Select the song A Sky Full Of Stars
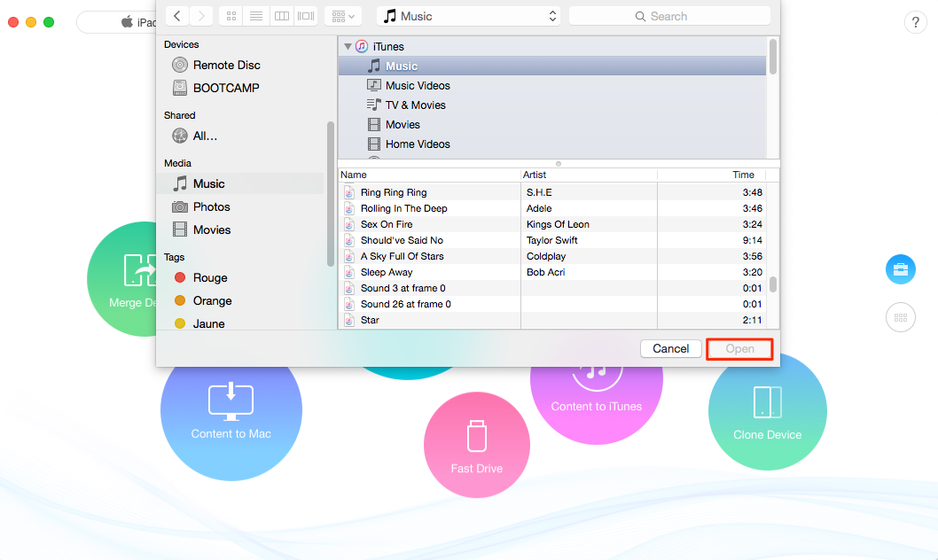Viewport: 938px width, 560px height. point(402,256)
